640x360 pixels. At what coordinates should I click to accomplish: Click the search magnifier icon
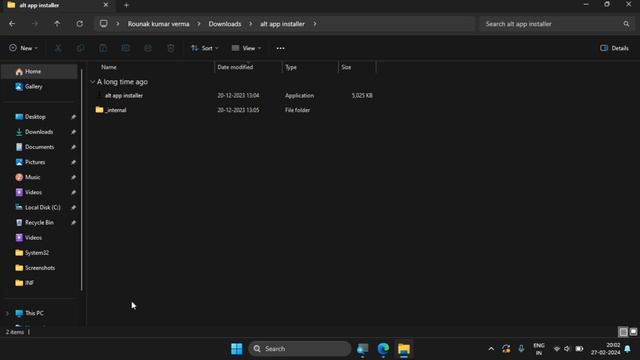pos(626,24)
